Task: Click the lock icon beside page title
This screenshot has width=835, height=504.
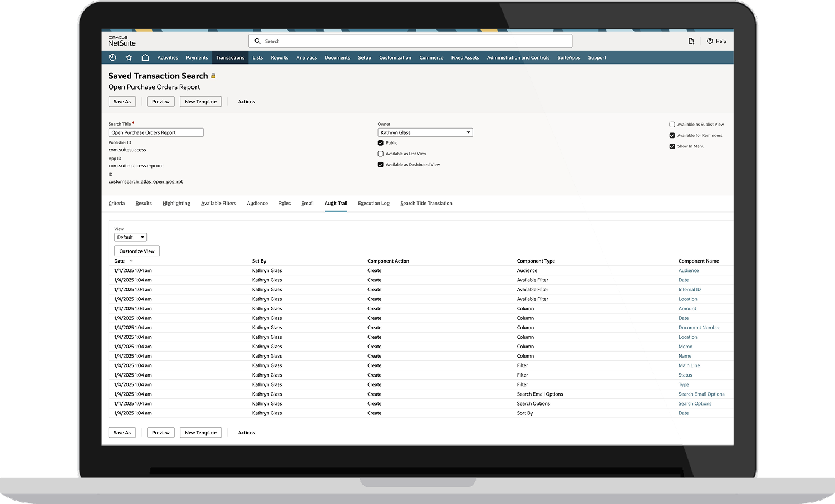Action: click(213, 76)
